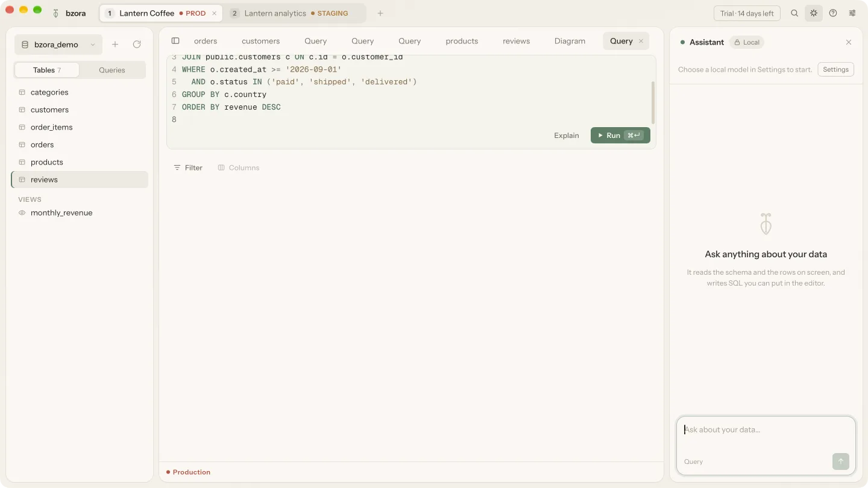Click line 7 ORDER BY revenue DESC

click(x=231, y=107)
